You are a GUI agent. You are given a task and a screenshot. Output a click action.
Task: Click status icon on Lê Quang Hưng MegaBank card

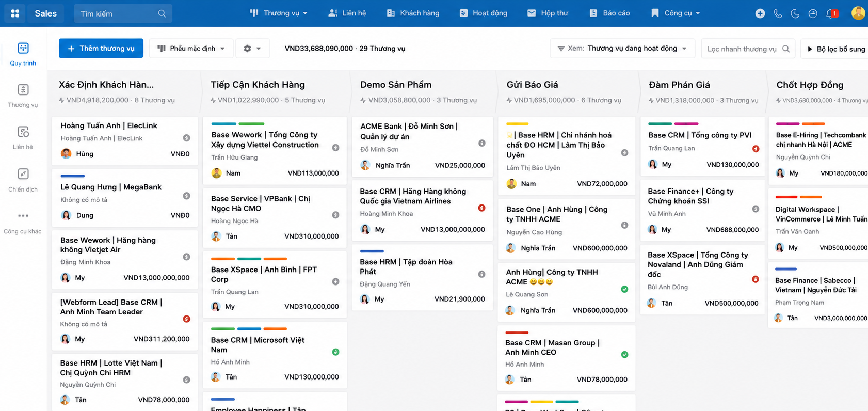click(x=187, y=196)
